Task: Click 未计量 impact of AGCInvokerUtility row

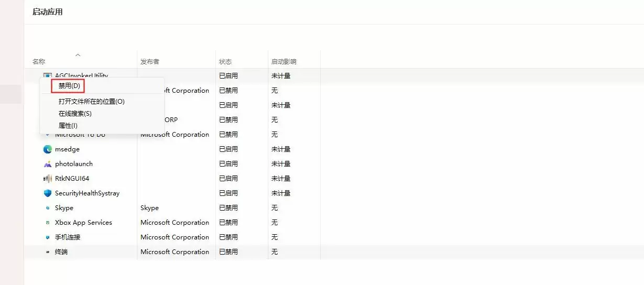Action: point(281,76)
